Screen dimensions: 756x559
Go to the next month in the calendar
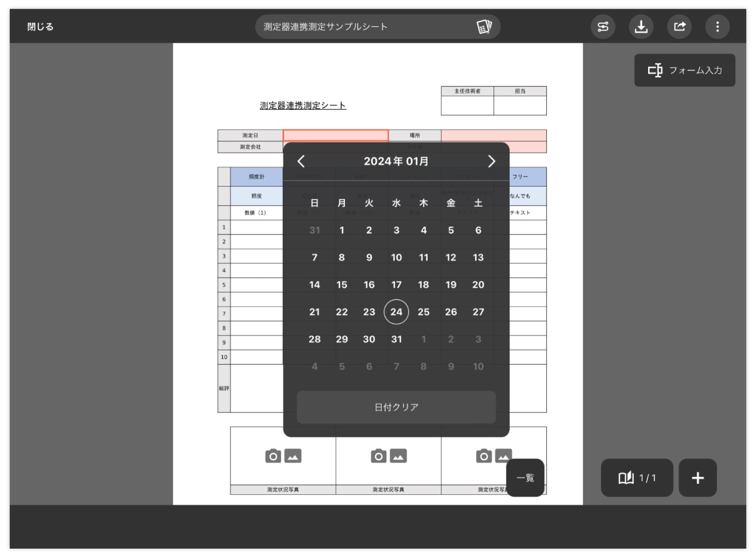coord(491,161)
